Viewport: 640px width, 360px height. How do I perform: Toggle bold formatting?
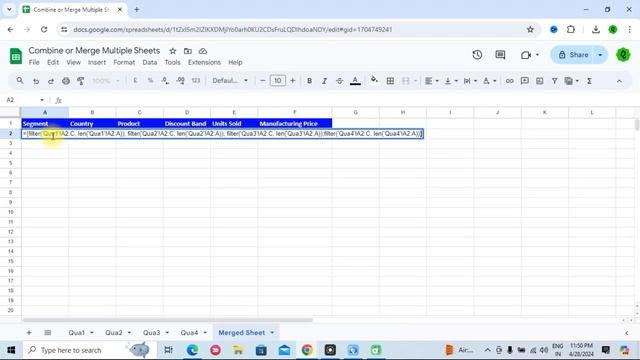[309, 81]
